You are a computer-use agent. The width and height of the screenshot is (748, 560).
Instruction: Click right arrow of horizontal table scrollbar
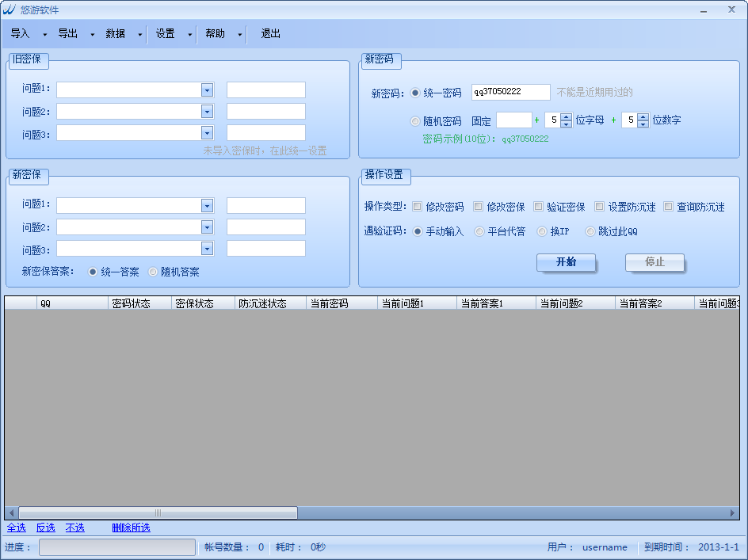(x=734, y=513)
